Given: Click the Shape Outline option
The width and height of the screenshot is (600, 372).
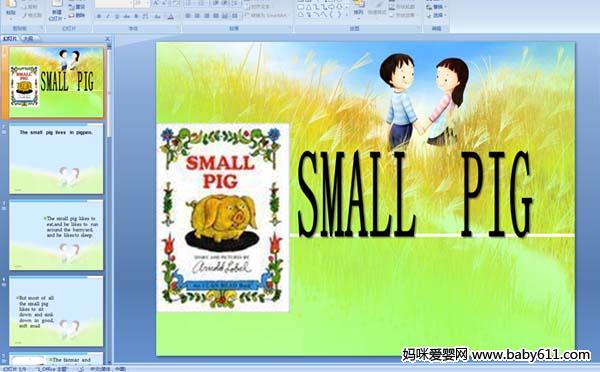Looking at the screenshot, I should [x=402, y=7].
